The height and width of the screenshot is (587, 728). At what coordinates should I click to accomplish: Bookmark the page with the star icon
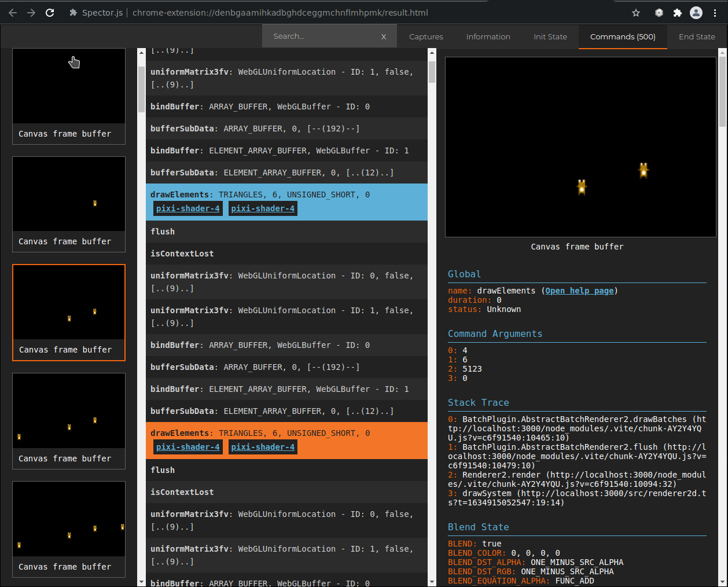point(636,12)
